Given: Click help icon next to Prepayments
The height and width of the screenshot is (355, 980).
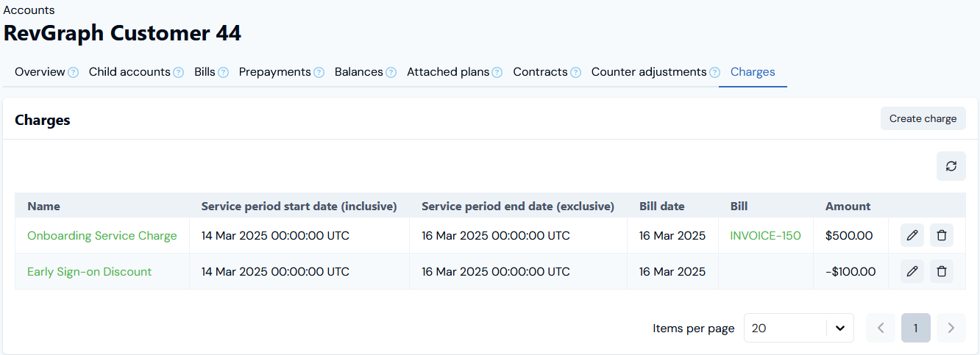Looking at the screenshot, I should click(x=319, y=72).
